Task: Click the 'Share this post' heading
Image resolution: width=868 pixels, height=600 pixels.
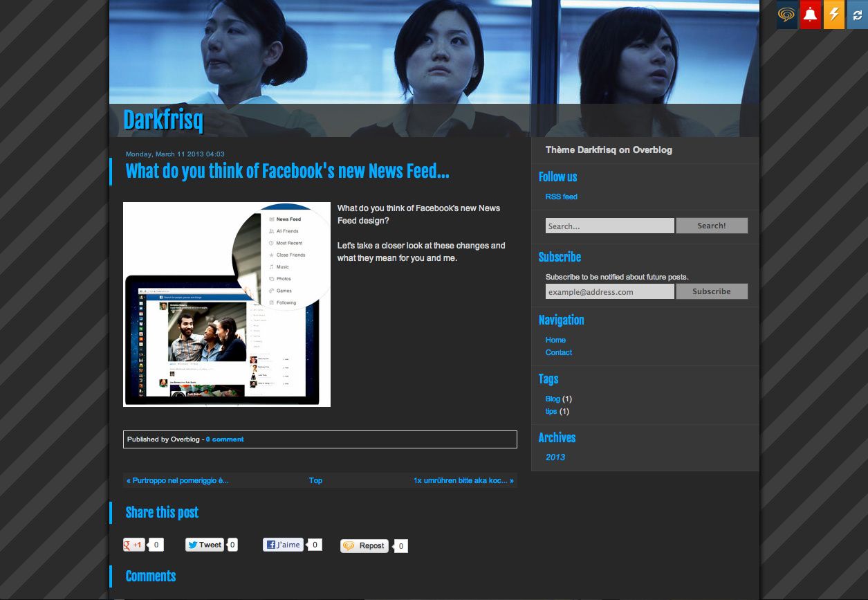Action: [x=162, y=513]
